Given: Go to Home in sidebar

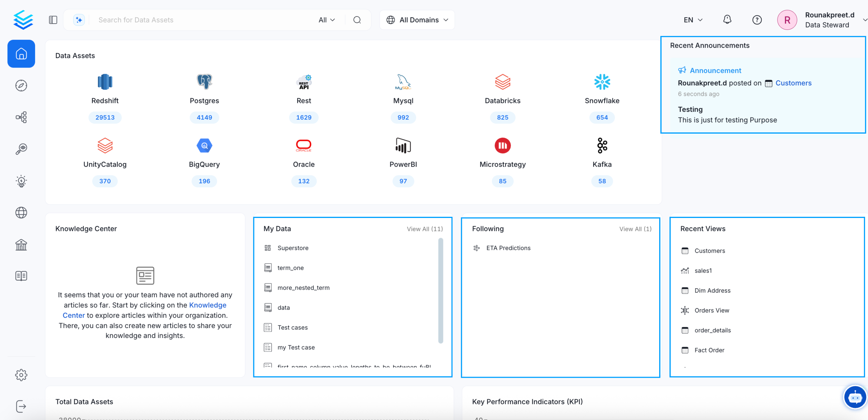Looking at the screenshot, I should point(21,54).
